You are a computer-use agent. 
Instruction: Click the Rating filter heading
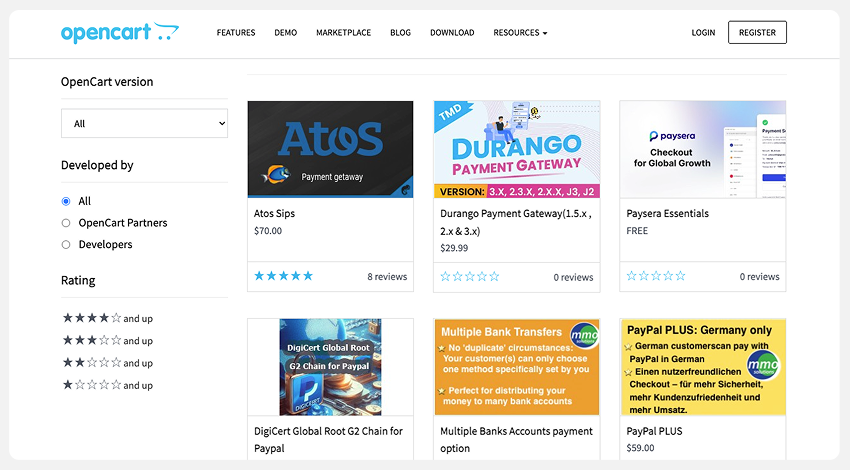78,280
